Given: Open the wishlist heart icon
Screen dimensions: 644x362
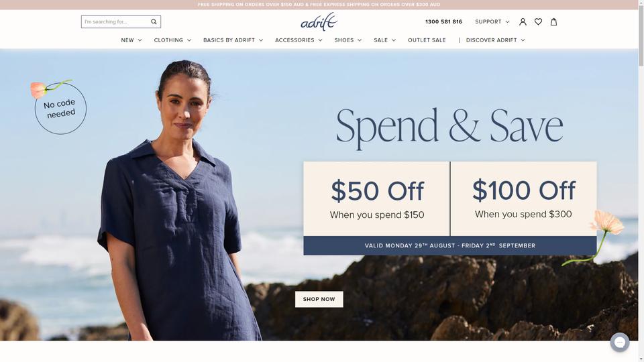Looking at the screenshot, I should [x=538, y=21].
